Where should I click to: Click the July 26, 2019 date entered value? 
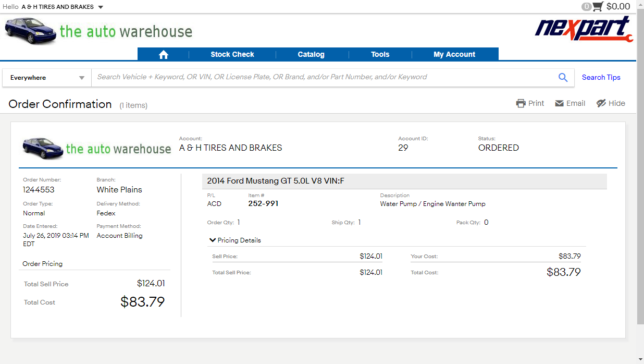[56, 239]
